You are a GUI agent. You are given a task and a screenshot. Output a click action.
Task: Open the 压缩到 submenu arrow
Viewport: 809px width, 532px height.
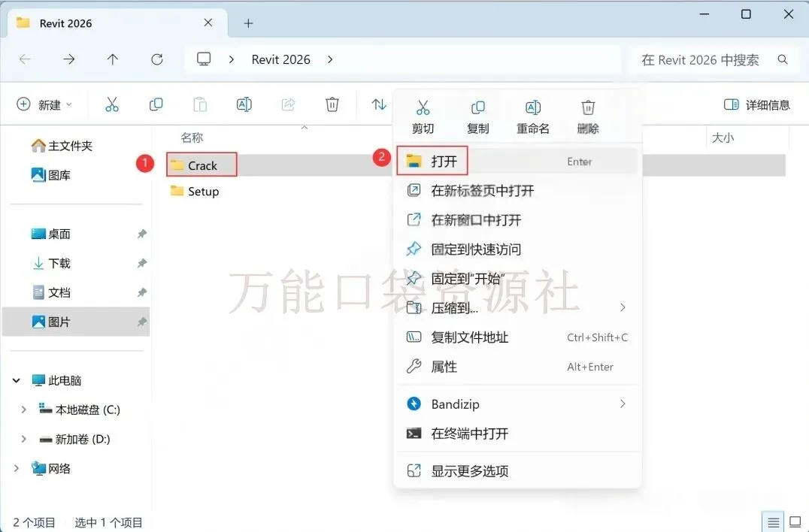point(623,308)
